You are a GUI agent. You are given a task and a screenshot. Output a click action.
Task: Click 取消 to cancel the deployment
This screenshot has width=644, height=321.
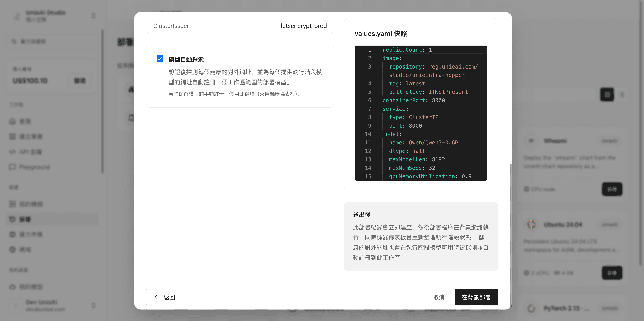click(x=438, y=297)
